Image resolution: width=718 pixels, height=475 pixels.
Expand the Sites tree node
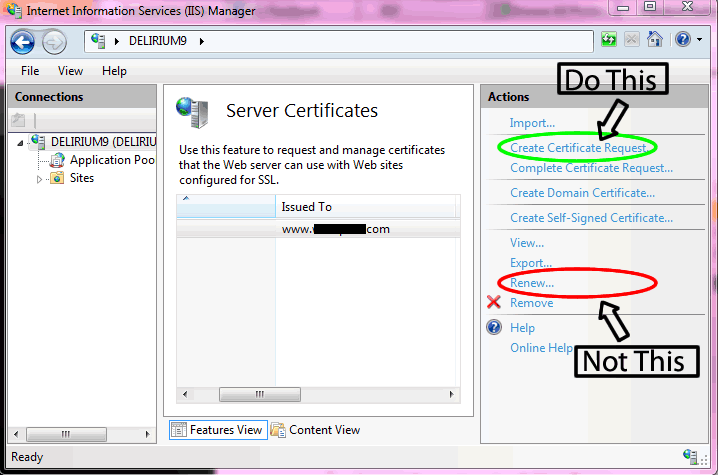pyautogui.click(x=40, y=179)
